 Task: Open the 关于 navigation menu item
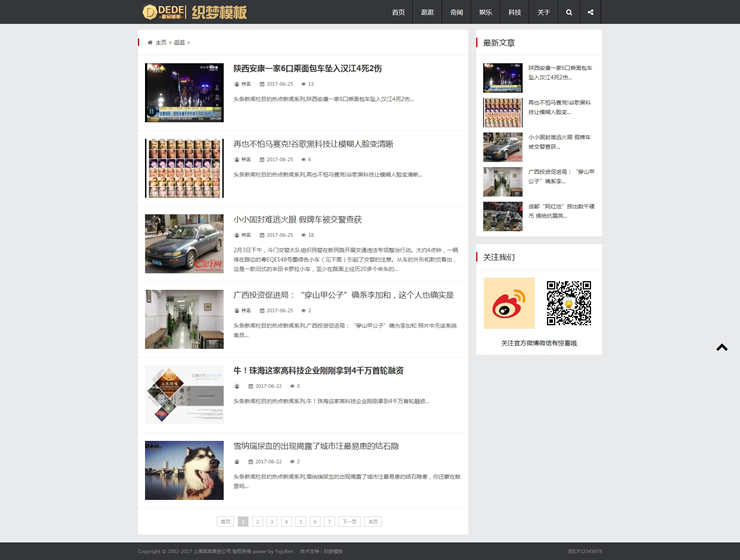click(543, 12)
